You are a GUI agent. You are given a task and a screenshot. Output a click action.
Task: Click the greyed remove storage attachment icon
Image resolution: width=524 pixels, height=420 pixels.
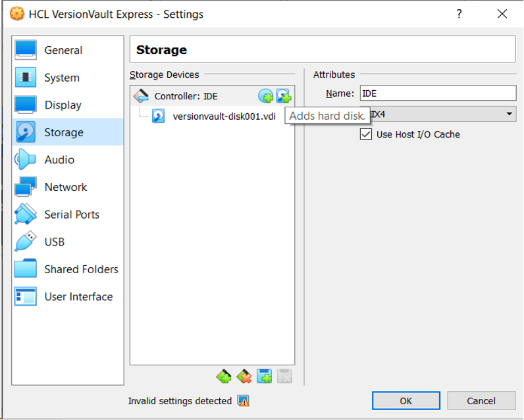(x=285, y=377)
